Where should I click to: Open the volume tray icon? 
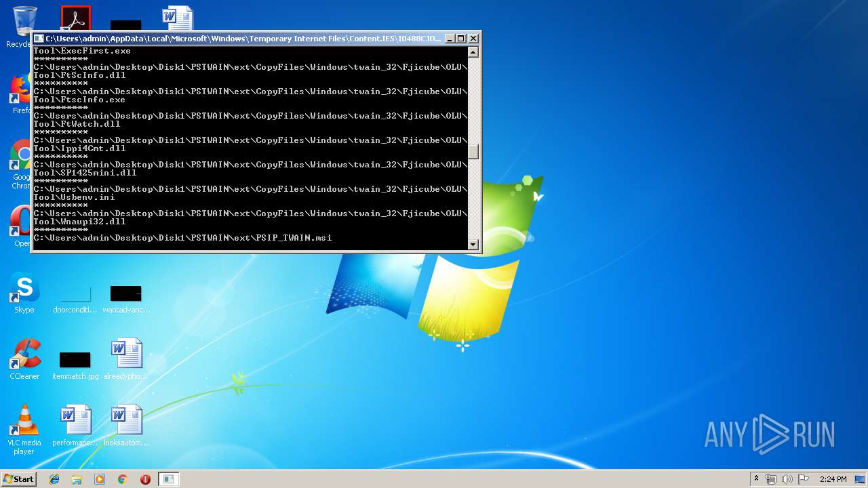tap(787, 479)
